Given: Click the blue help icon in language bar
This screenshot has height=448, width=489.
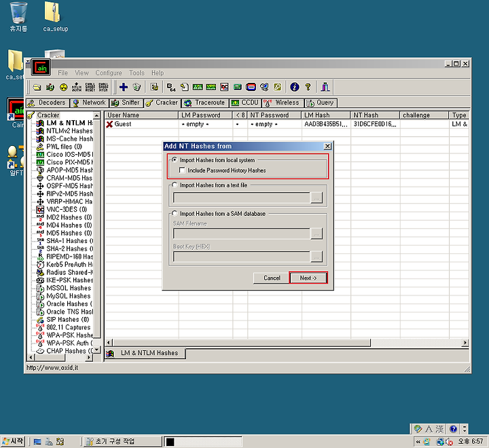Looking at the screenshot, I should coord(453,429).
